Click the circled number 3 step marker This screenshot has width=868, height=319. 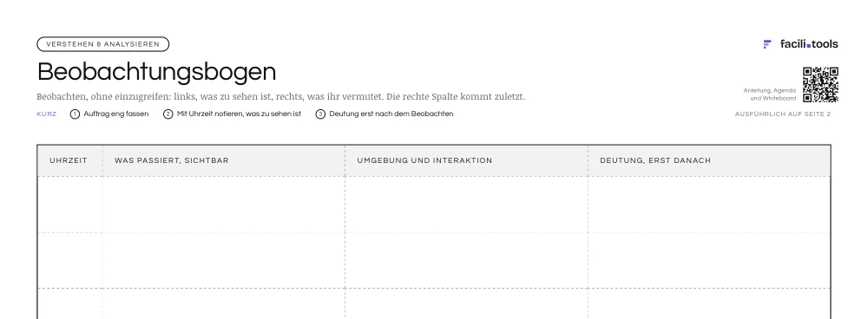[320, 114]
